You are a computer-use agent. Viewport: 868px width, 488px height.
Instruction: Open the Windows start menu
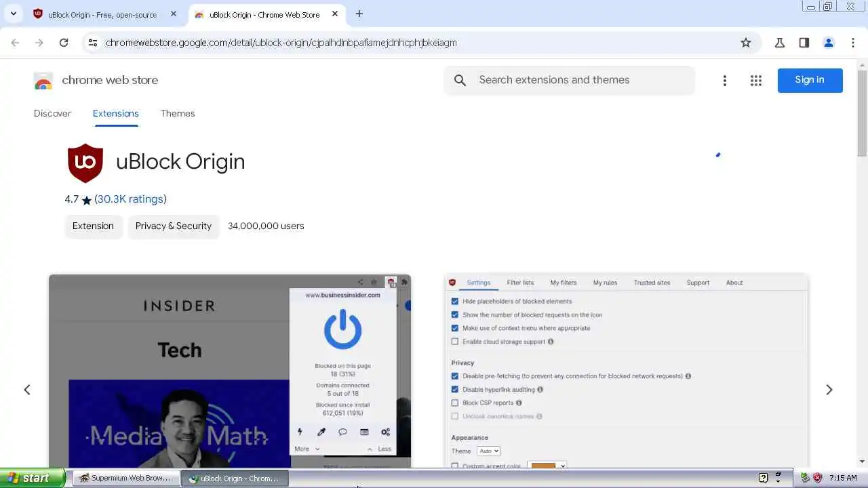coord(33,478)
